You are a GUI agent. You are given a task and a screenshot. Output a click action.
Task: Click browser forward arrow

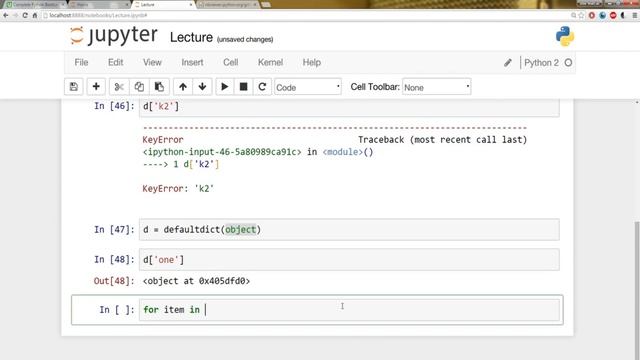[16, 15]
